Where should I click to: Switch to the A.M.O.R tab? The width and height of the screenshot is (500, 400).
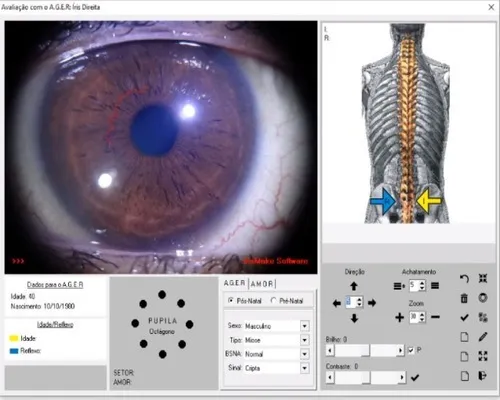(x=262, y=284)
